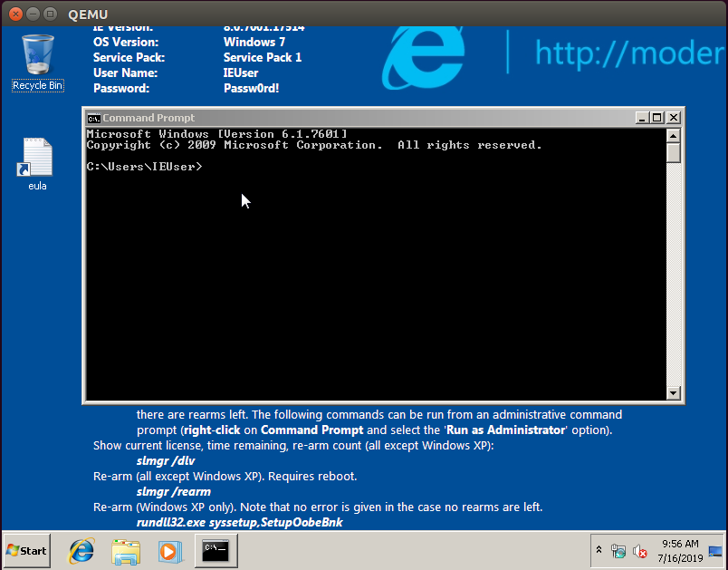Image resolution: width=728 pixels, height=570 pixels.
Task: Launch Internet Explorer from the taskbar
Action: tap(81, 551)
